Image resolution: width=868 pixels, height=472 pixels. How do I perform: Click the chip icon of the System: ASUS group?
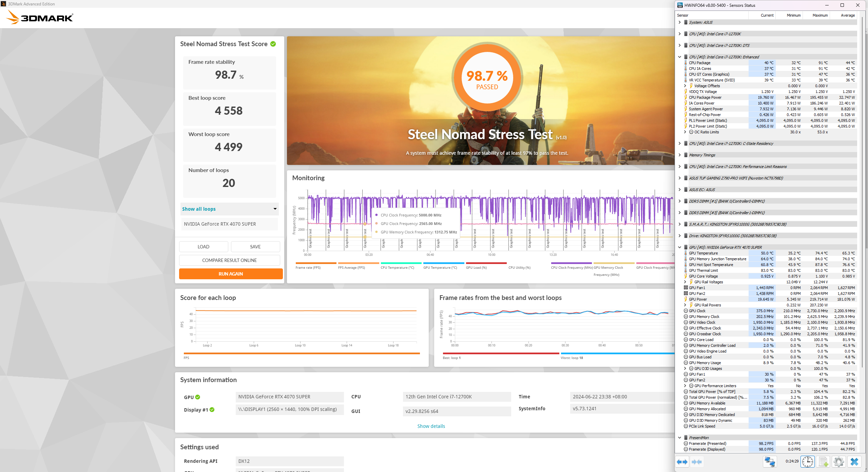pyautogui.click(x=686, y=22)
